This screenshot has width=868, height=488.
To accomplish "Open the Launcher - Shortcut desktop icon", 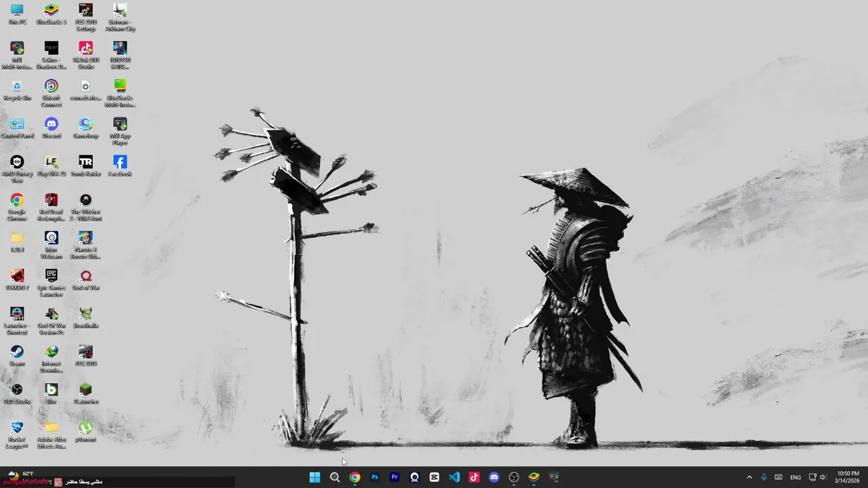I will pos(17,321).
